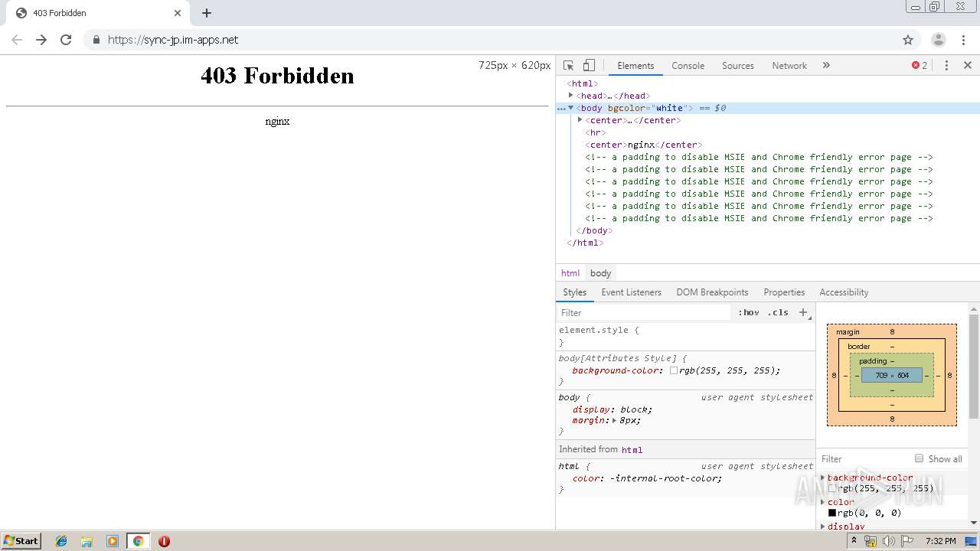Screen dimensions: 980x551
Task: Toggle the .cls class editor
Action: click(778, 312)
